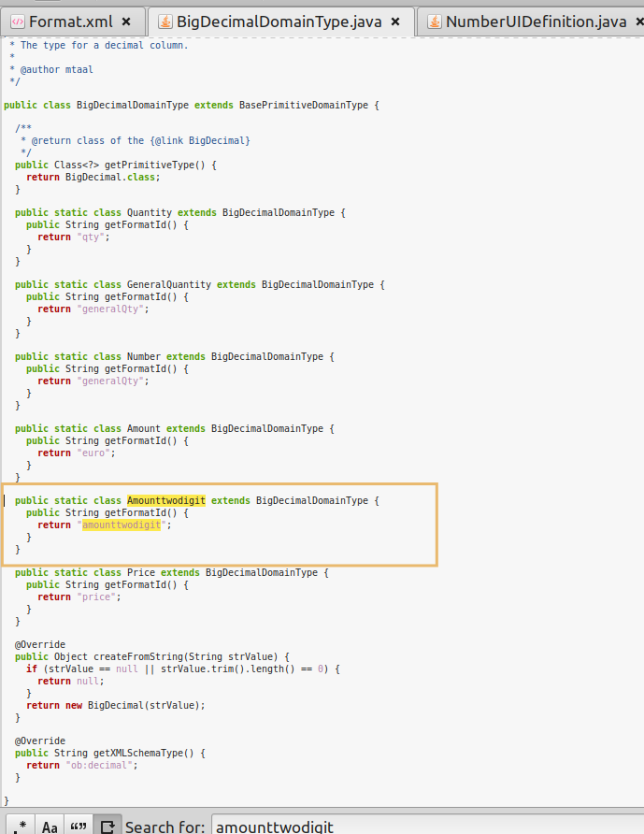Toggle whole word match search option
Image resolution: width=644 pixels, height=834 pixels.
coord(79,826)
